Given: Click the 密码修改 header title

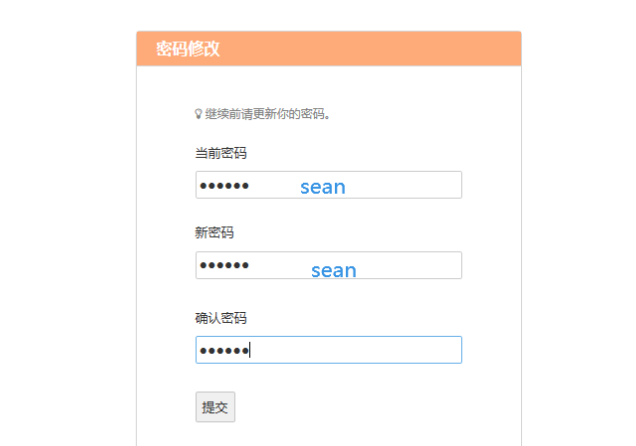Looking at the screenshot, I should coord(188,49).
